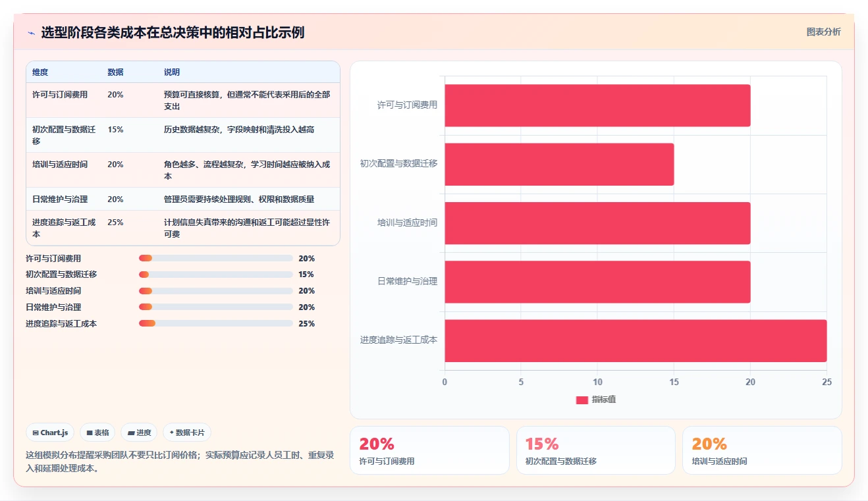
Task: Click the 初次配置与数据迁移 chart axis label
Action: [398, 163]
